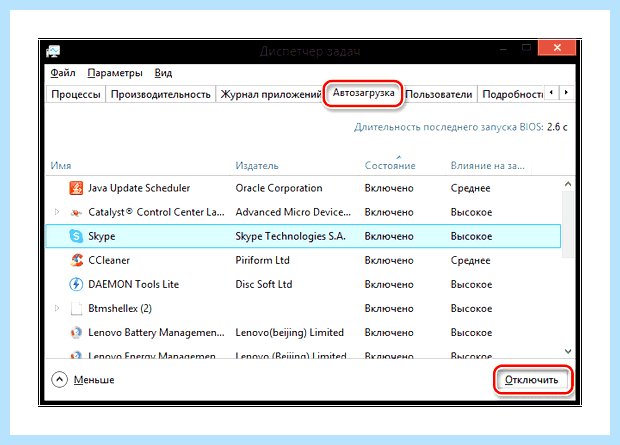Click the vertical scrollbar thumb

point(568,224)
